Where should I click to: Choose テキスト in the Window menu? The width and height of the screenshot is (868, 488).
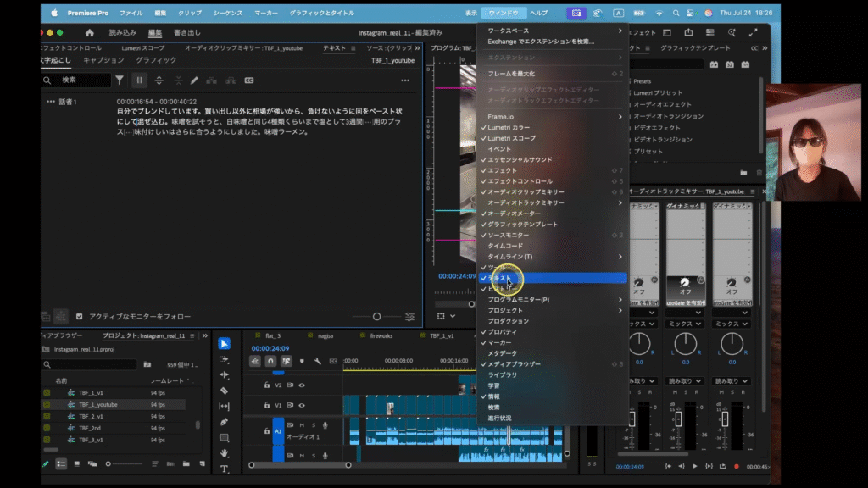pos(553,278)
